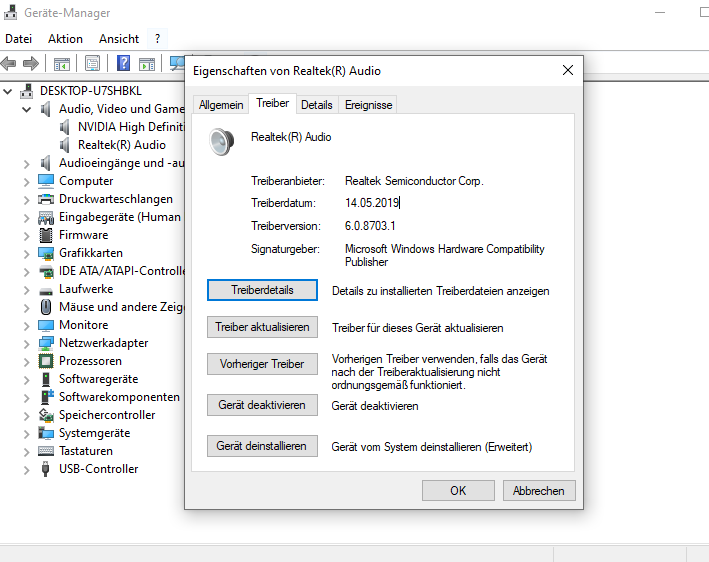
Task: Open the ? help menu
Action: (157, 39)
